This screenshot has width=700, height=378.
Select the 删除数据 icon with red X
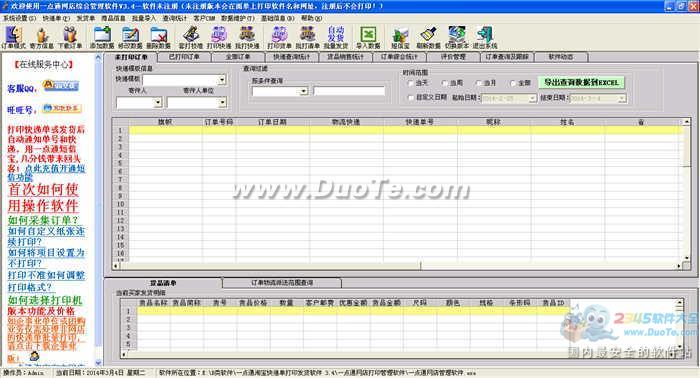click(158, 37)
